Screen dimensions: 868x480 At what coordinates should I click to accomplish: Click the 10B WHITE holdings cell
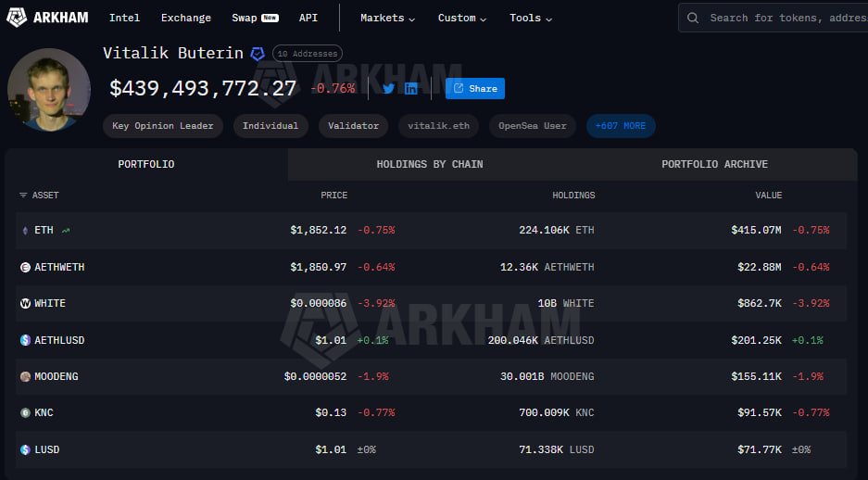click(566, 303)
